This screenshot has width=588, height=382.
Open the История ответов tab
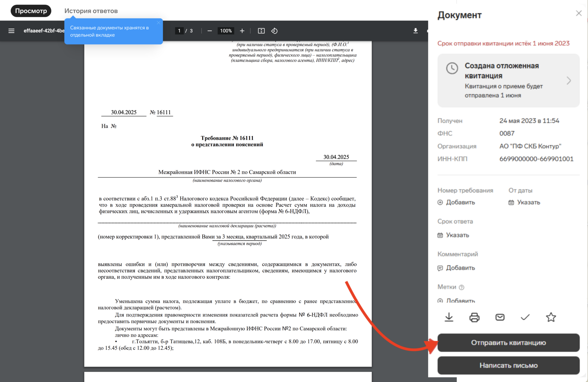click(x=91, y=11)
